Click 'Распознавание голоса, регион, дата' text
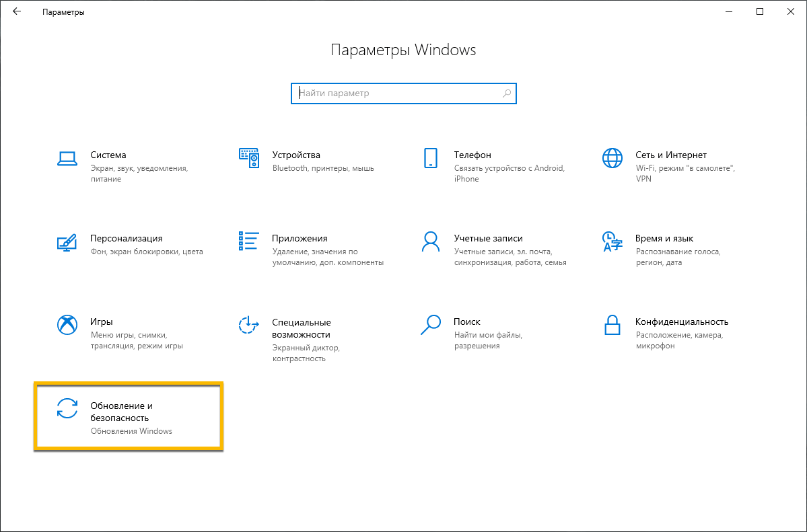The width and height of the screenshot is (807, 532). point(678,257)
